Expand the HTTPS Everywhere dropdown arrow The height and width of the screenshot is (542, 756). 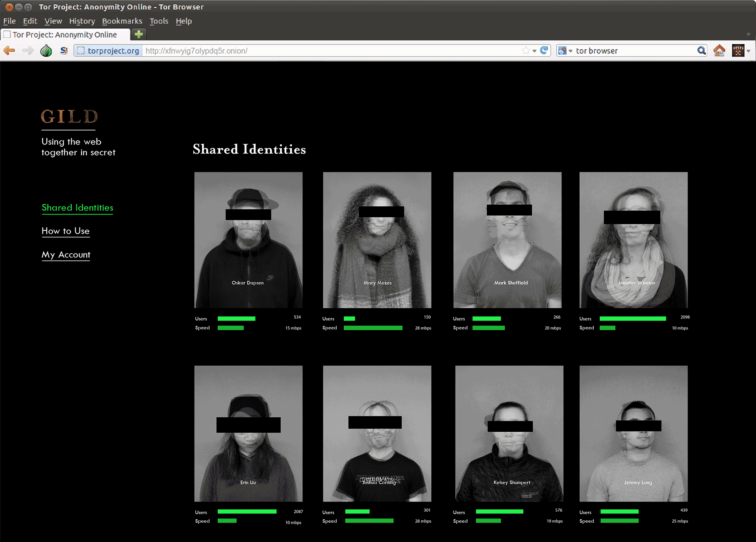click(749, 51)
